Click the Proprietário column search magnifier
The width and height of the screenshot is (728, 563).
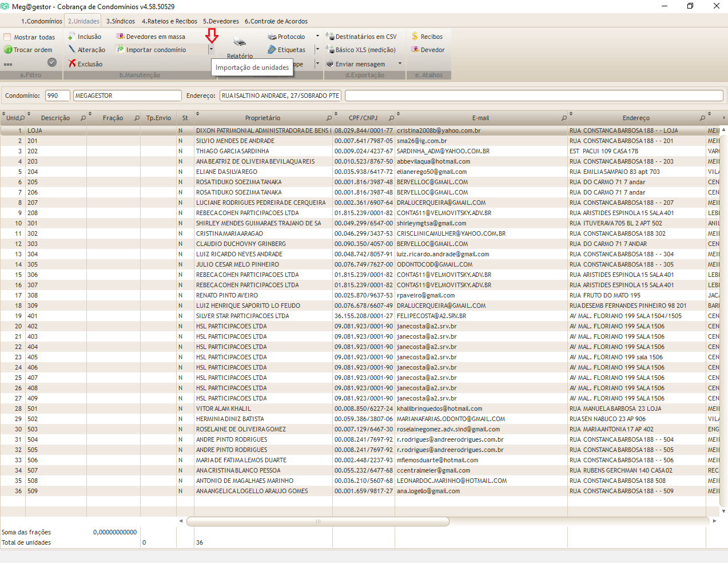[329, 118]
